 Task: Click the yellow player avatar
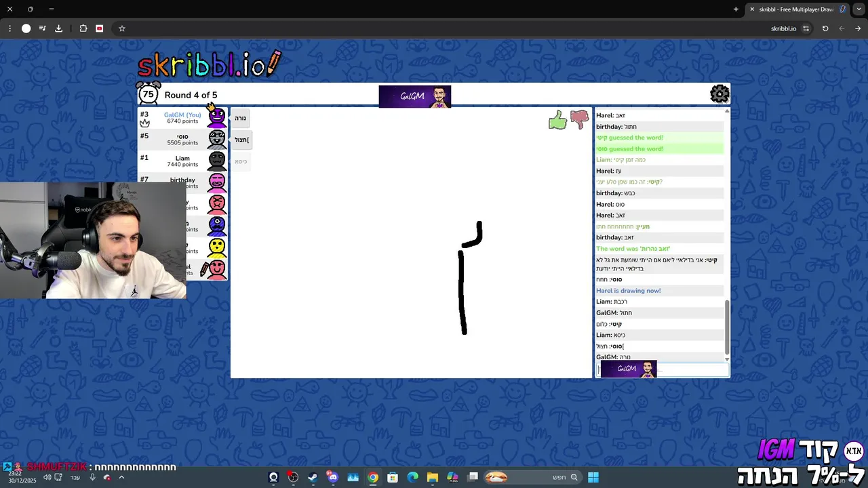coord(217,247)
